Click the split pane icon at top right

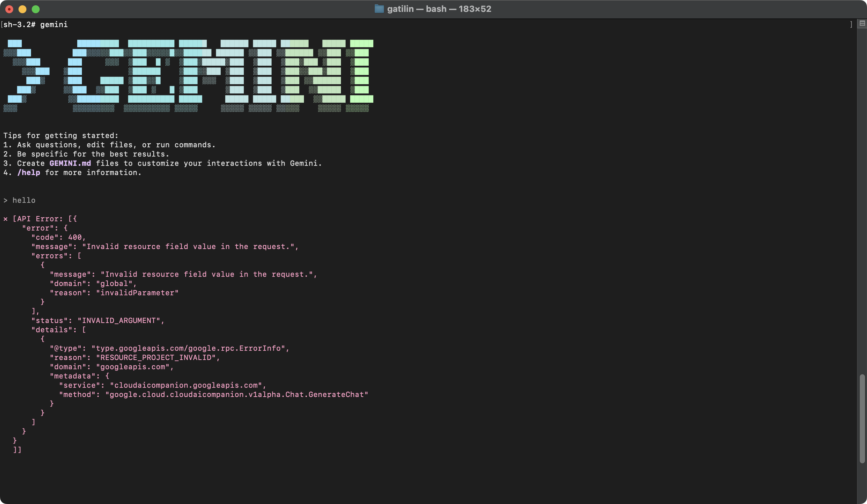(x=862, y=24)
